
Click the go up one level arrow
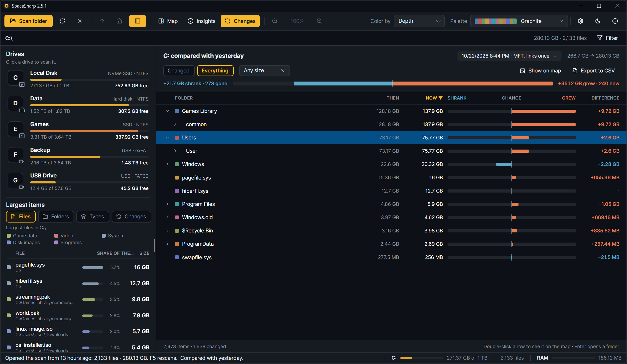pos(102,21)
